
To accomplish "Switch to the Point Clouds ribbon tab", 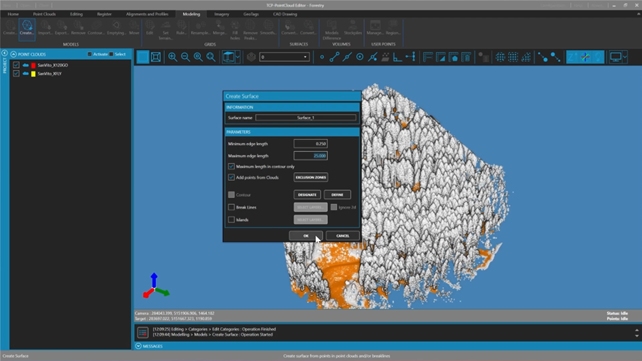I will point(44,14).
